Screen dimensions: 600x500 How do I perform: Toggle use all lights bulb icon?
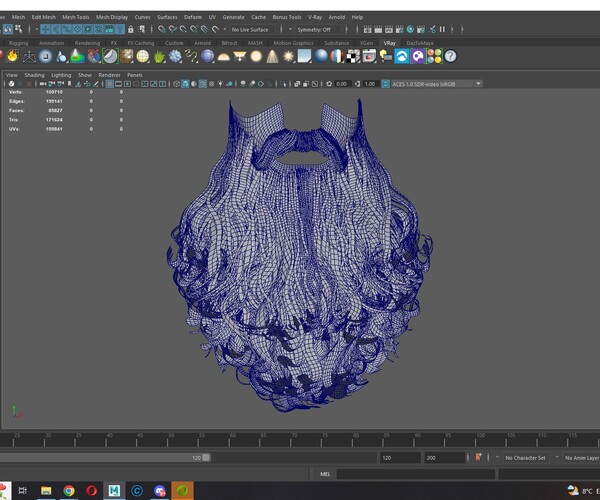(220, 84)
